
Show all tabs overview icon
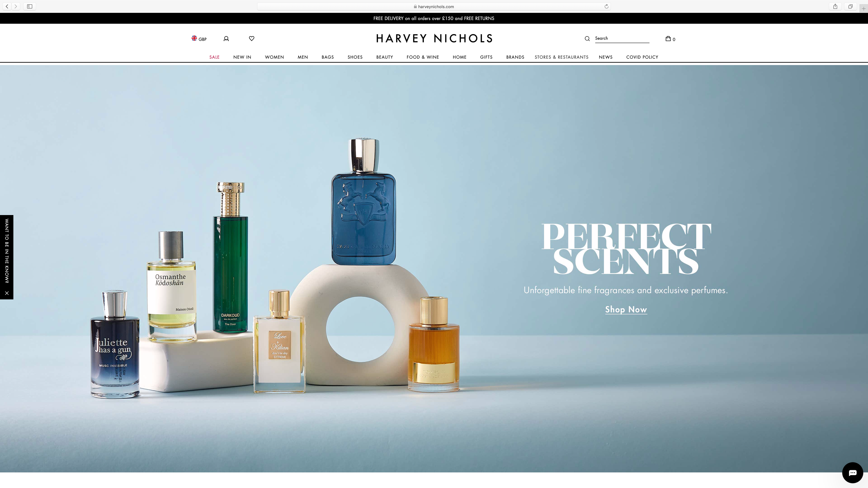tap(850, 6)
